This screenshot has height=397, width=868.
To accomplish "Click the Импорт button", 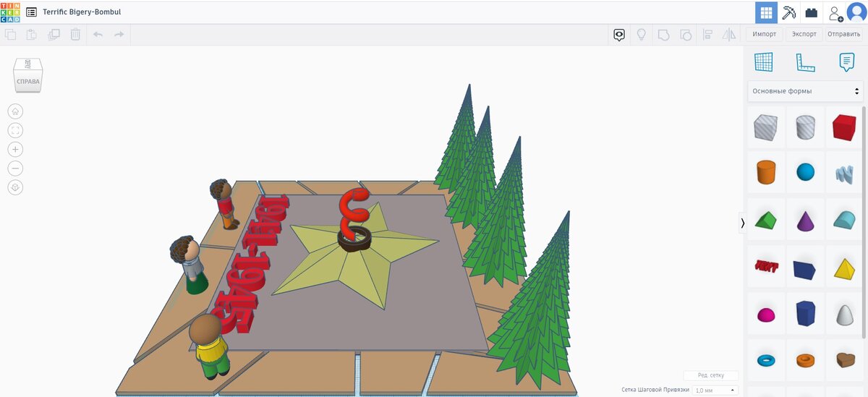I will pos(765,34).
